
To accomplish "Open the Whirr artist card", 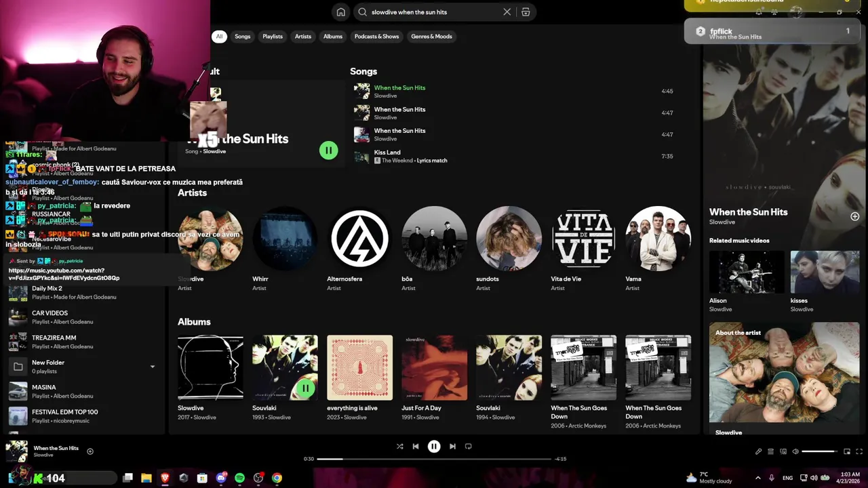I will pyautogui.click(x=285, y=249).
